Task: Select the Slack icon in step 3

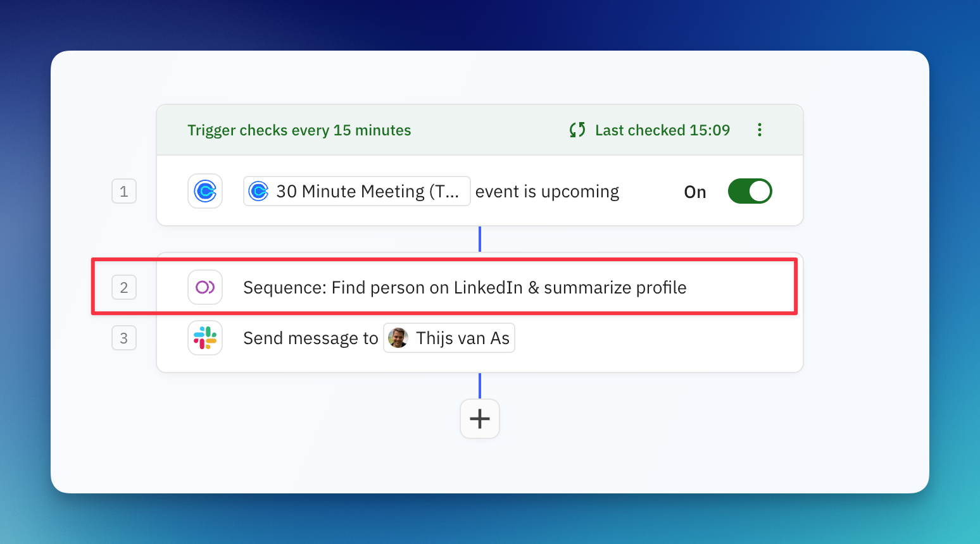Action: [204, 338]
